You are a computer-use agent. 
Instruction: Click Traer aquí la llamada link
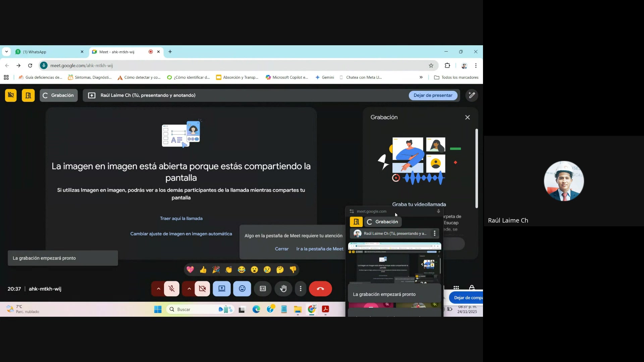(181, 218)
